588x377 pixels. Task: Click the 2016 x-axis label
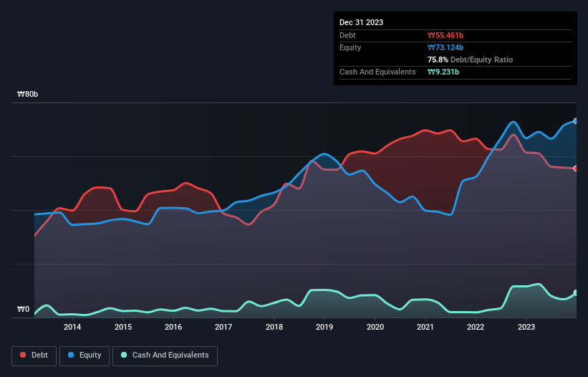pos(173,327)
